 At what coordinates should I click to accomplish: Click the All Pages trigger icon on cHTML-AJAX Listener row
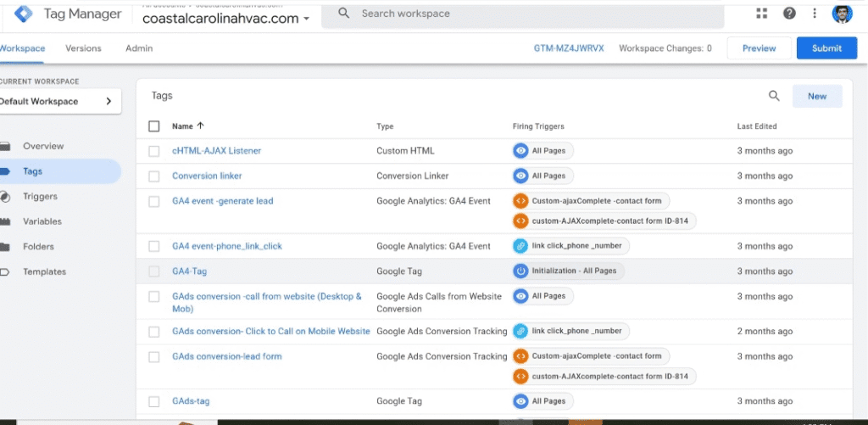(520, 151)
